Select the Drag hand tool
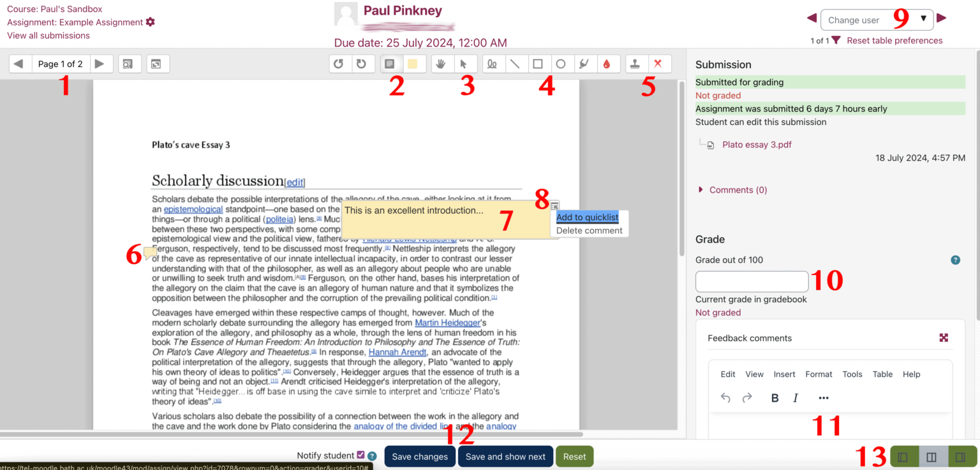The height and width of the screenshot is (470, 980). tap(440, 64)
